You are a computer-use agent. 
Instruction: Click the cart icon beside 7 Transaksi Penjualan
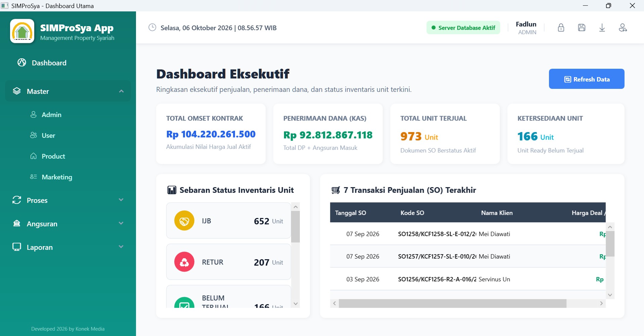(335, 190)
